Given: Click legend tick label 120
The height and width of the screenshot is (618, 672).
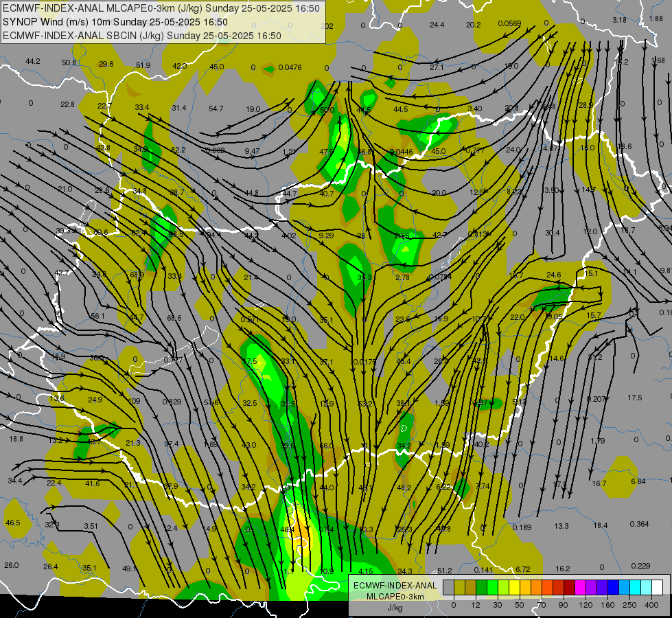Looking at the screenshot, I should (x=586, y=605).
